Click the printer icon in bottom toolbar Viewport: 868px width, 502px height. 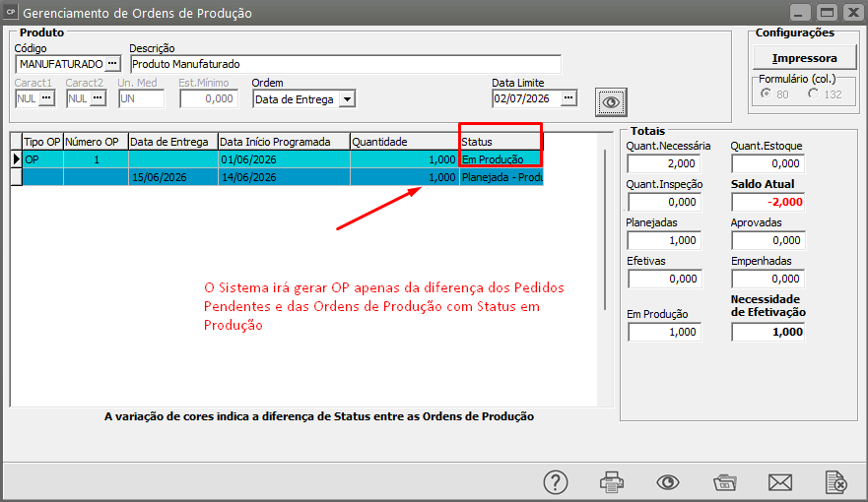coord(612,482)
